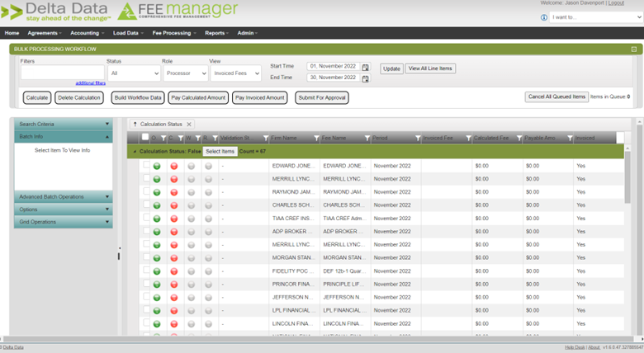The width and height of the screenshot is (644, 353).
Task: Click green status icon in RAYMOND JAMES row
Action: click(x=157, y=192)
